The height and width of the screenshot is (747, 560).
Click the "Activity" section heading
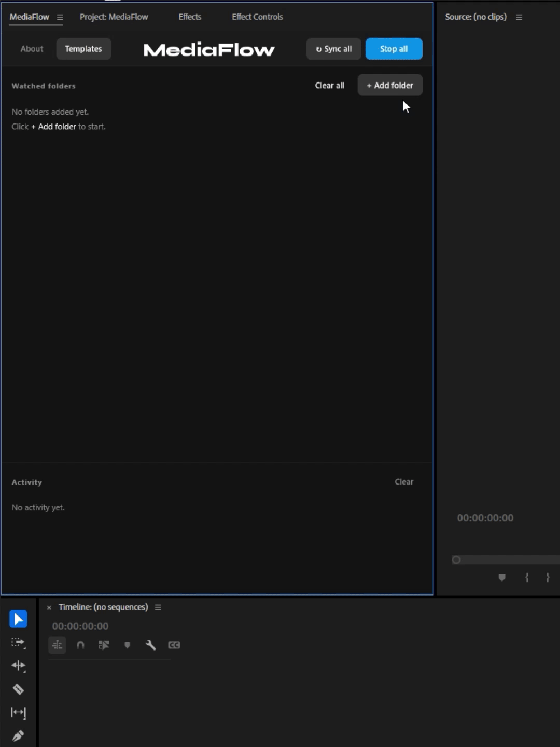pos(27,482)
